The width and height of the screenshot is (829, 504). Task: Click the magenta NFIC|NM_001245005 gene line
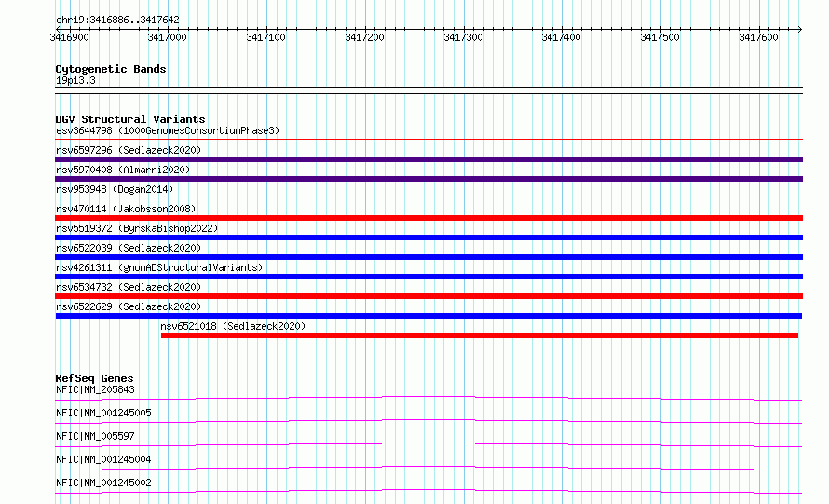pos(428,421)
